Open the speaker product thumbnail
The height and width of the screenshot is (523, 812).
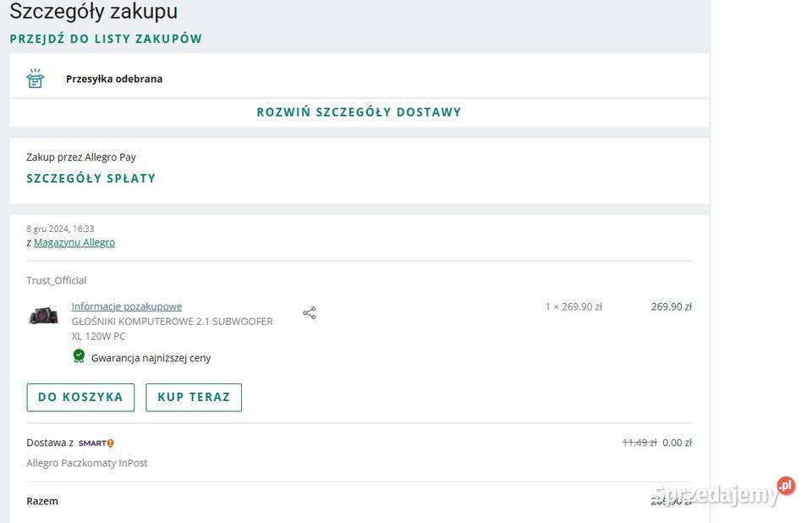[43, 315]
